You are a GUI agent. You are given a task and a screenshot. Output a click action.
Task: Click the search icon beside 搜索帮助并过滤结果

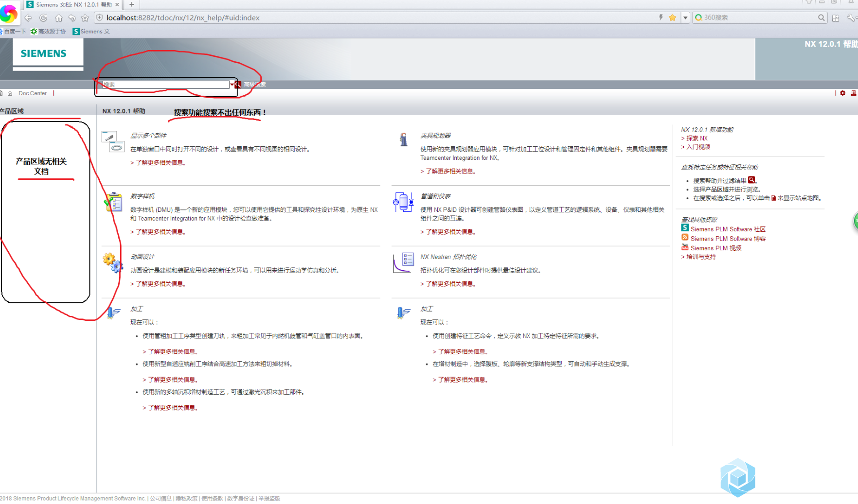pos(751,180)
